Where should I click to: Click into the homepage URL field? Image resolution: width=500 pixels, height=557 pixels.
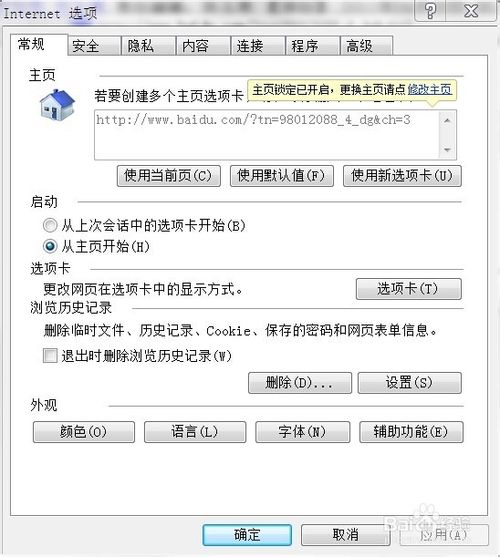[266, 135]
